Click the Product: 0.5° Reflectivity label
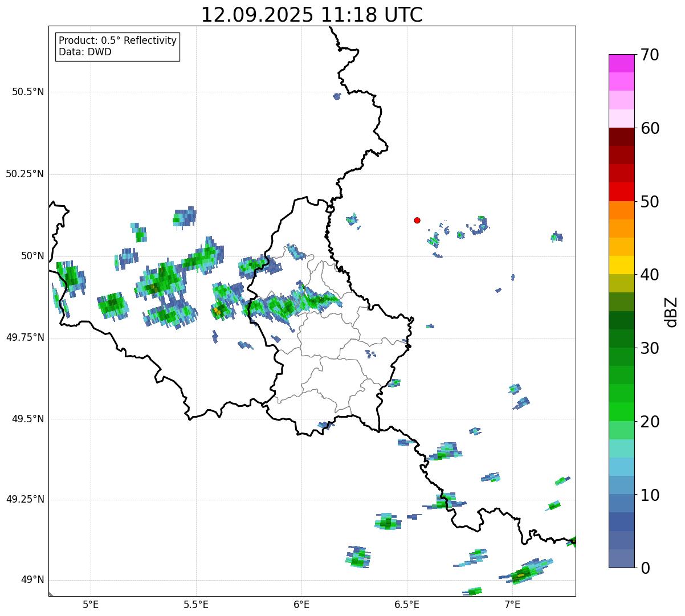The image size is (685, 616). pos(117,41)
